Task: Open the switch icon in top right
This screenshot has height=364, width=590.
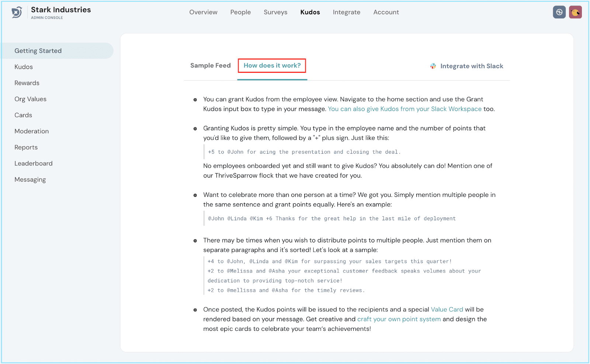Action: click(x=559, y=12)
